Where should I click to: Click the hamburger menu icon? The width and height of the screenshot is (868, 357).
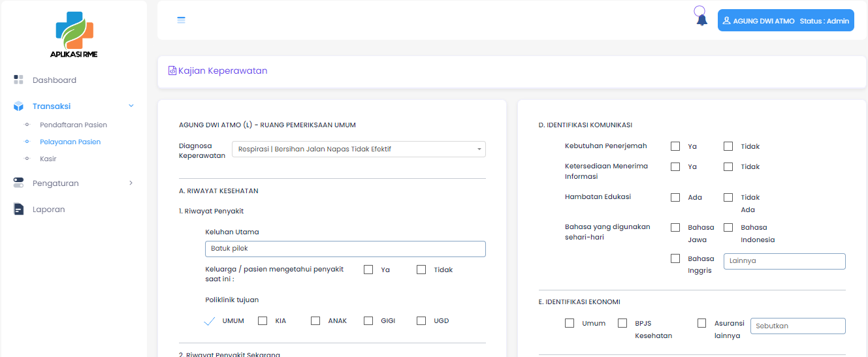click(x=182, y=20)
